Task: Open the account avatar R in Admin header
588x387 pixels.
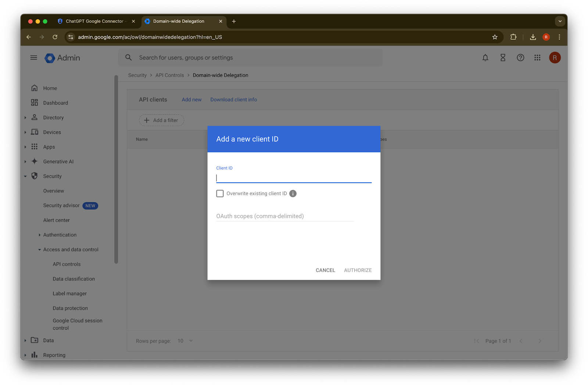Action: 555,58
